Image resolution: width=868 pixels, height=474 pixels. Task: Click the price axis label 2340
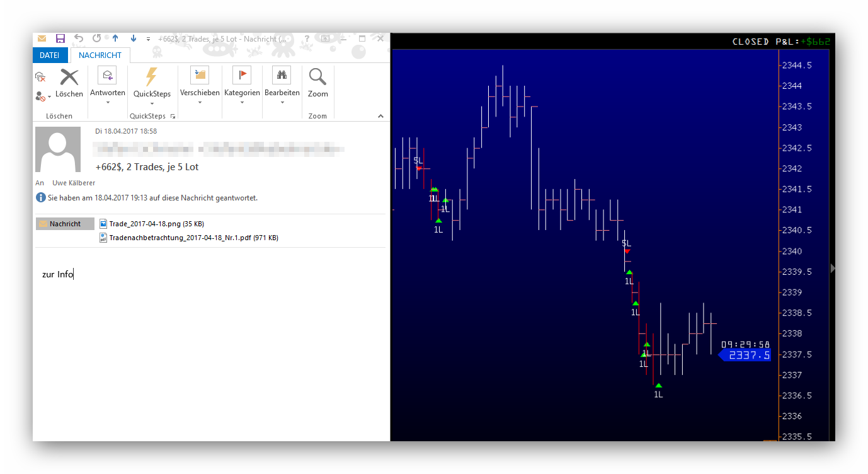(792, 251)
